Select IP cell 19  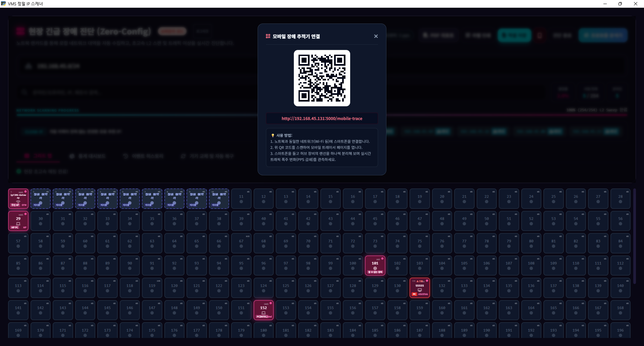coord(420,198)
